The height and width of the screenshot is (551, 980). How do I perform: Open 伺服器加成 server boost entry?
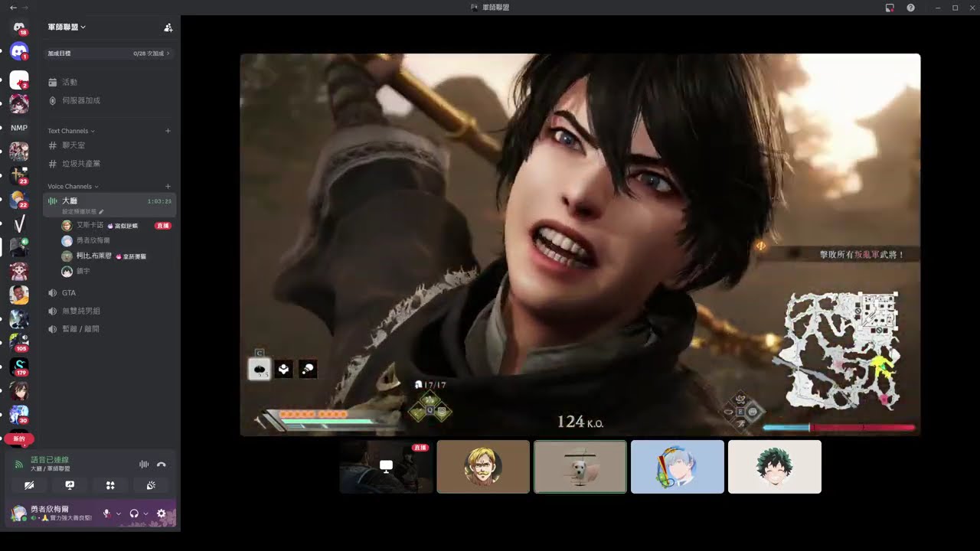[x=109, y=100]
